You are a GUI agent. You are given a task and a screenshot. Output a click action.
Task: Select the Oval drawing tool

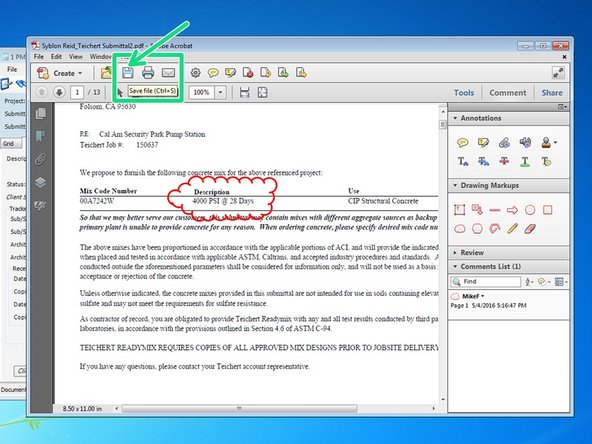tap(530, 210)
